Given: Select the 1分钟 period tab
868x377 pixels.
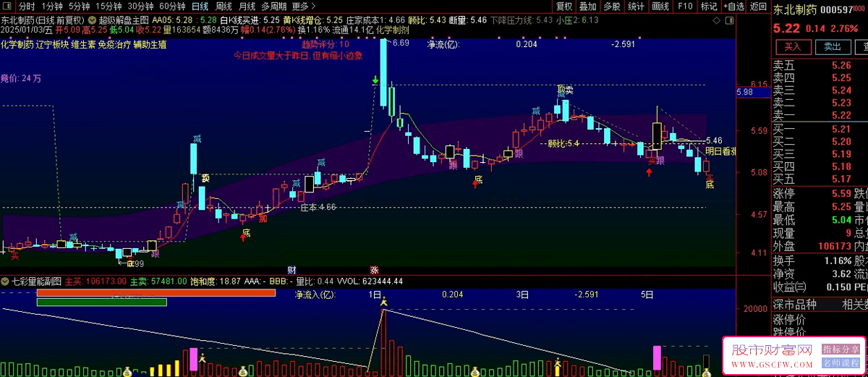Looking at the screenshot, I should [x=53, y=6].
